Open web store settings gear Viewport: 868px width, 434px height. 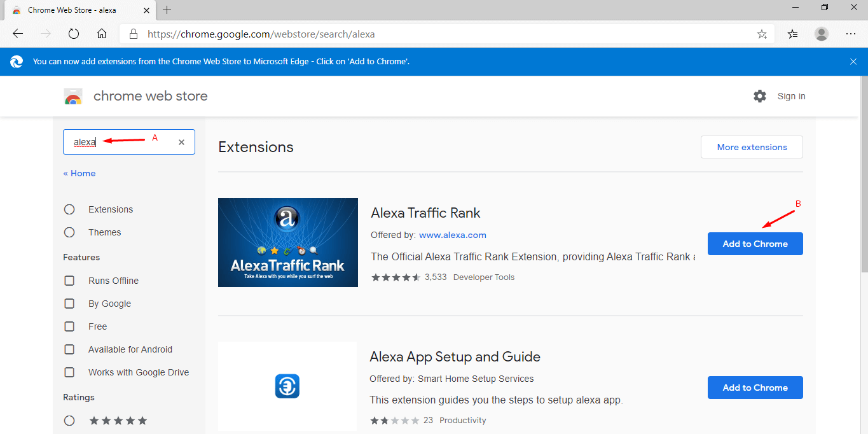[x=760, y=96]
